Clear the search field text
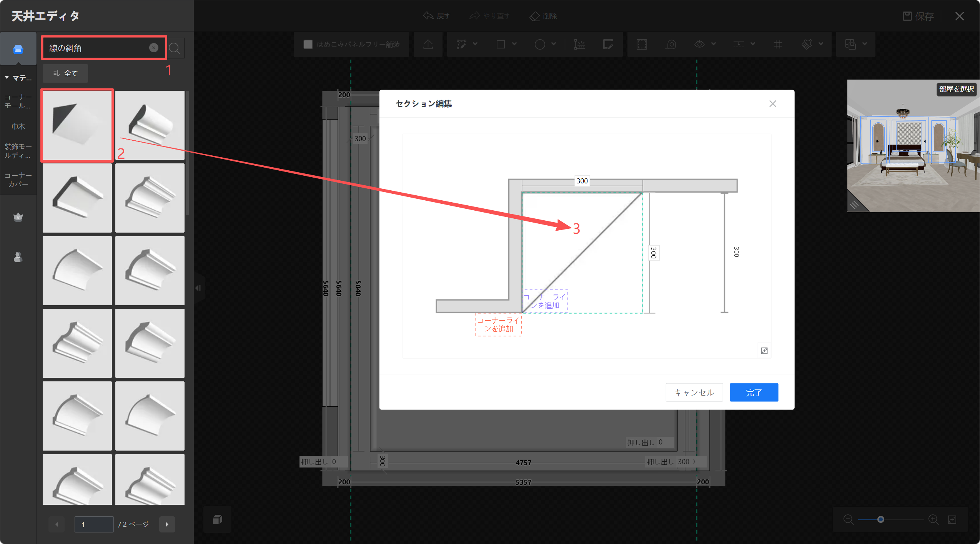980x544 pixels. (153, 48)
